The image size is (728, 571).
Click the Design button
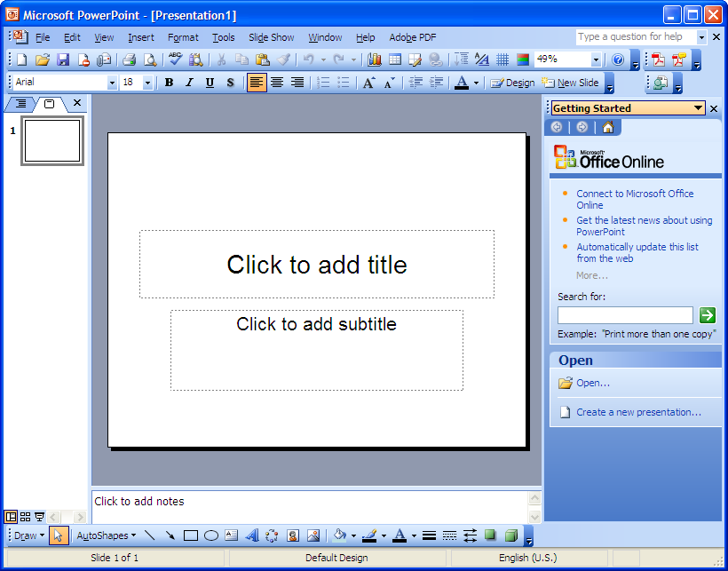pos(513,83)
